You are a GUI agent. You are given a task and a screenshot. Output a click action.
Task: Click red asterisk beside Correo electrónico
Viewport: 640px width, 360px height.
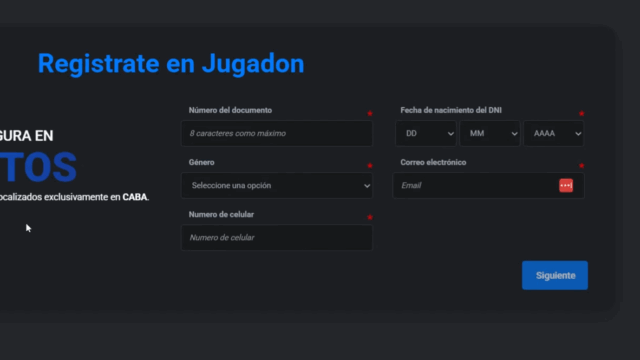pyautogui.click(x=582, y=166)
